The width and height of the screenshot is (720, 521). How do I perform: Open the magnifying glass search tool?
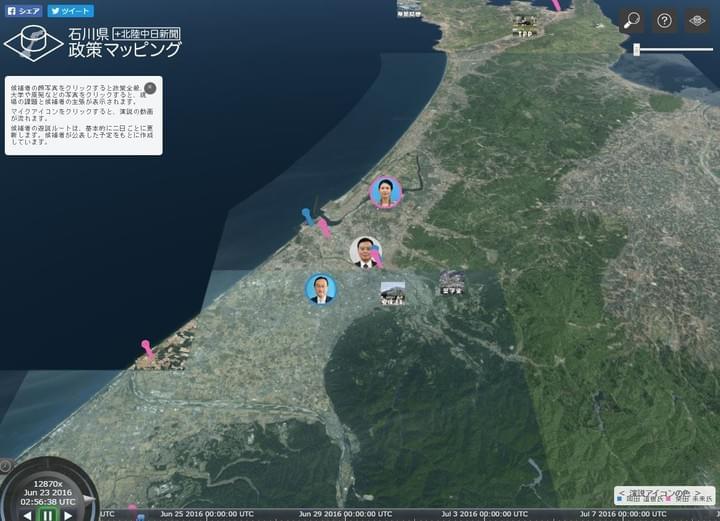(631, 21)
